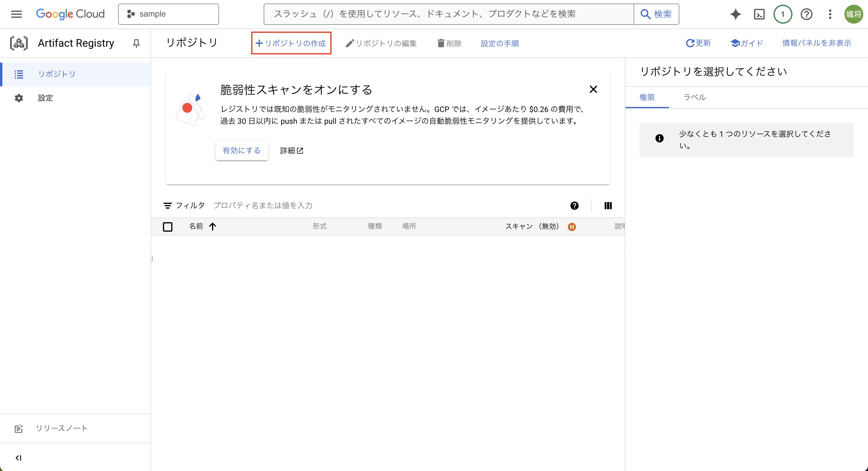Open the Gemini sparkle assistant icon
The image size is (868, 471).
point(735,14)
